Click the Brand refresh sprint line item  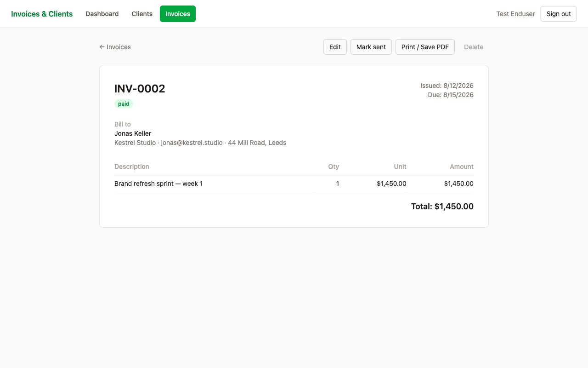[158, 184]
